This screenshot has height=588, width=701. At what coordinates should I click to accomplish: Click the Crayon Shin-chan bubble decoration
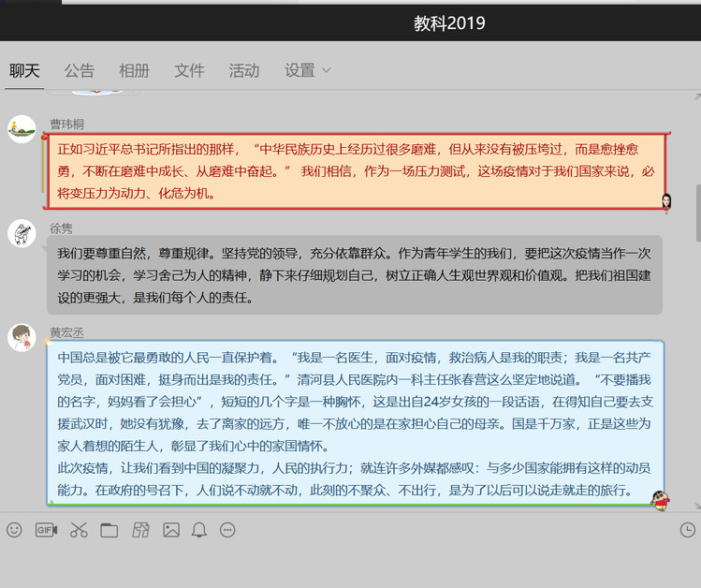point(661,501)
